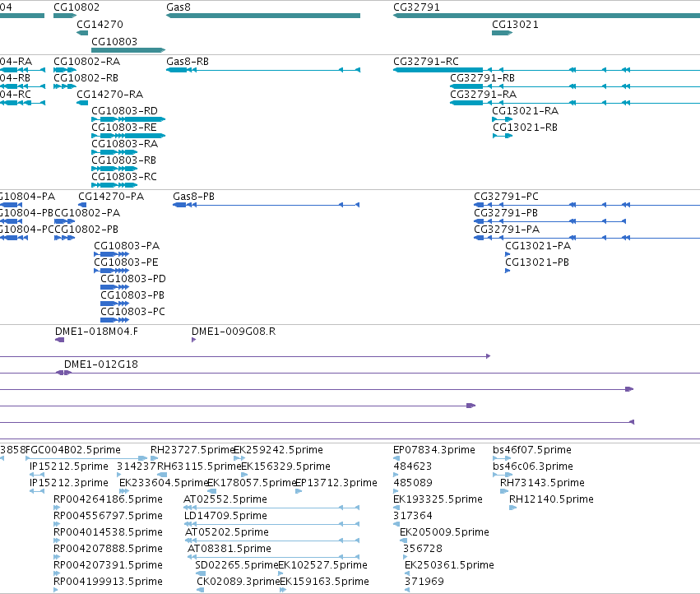Click EST label bs46c06.3prime
Image resolution: width=700 pixels, height=594 pixels.
533,466
